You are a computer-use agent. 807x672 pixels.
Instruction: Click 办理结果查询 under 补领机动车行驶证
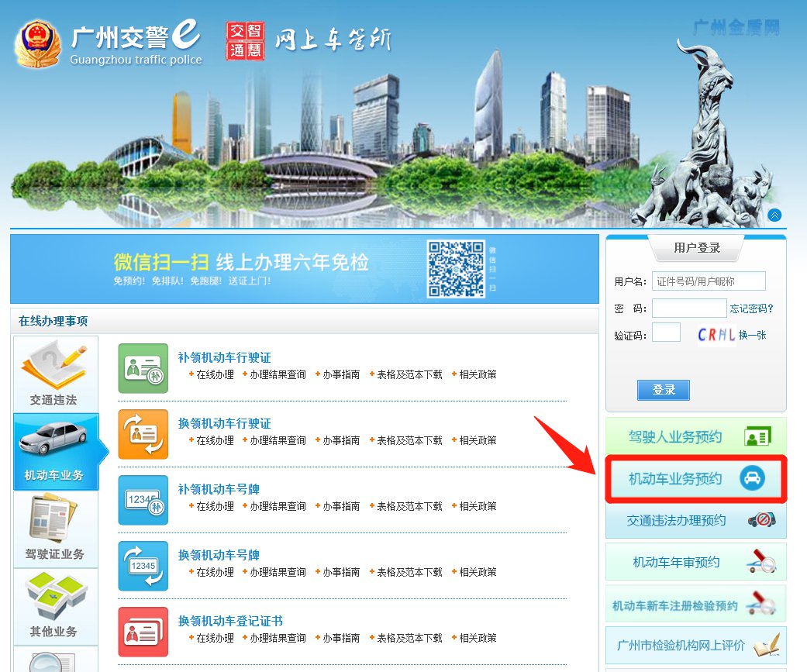pos(278,374)
